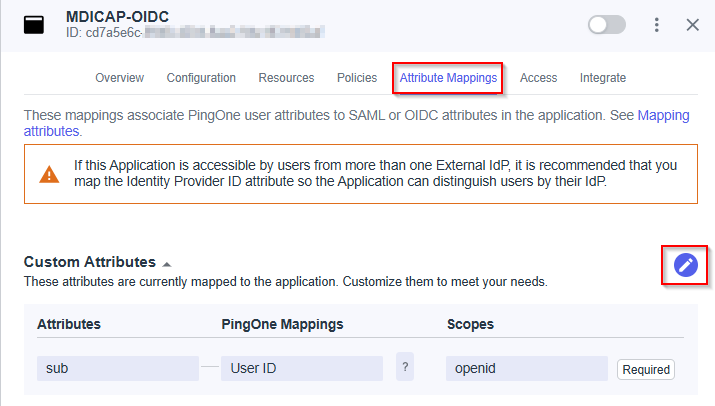Toggle the MDICAP-OIDC application enable switch
This screenshot has width=715, height=406.
coord(607,25)
